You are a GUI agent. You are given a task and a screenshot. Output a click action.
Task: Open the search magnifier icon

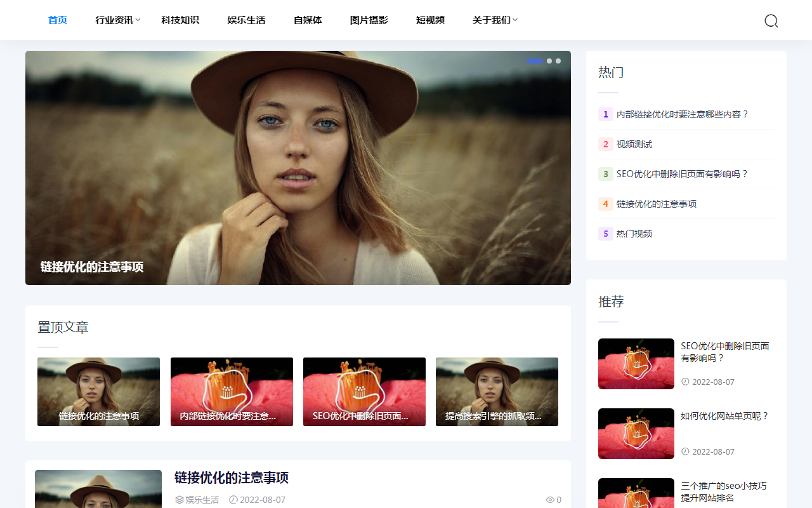click(x=771, y=21)
